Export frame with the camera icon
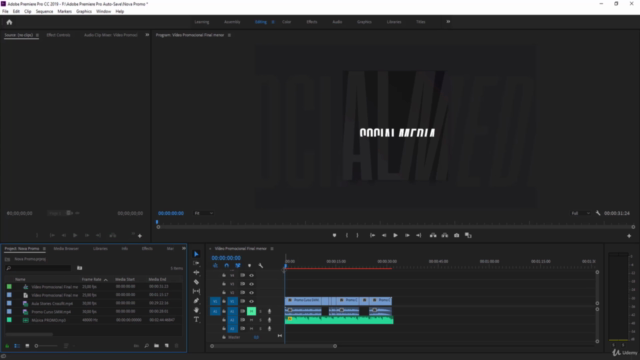The image size is (640, 360). tap(457, 236)
